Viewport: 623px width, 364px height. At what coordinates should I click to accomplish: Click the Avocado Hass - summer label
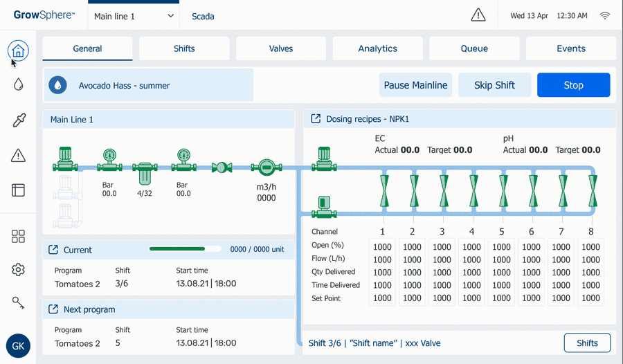coord(124,85)
